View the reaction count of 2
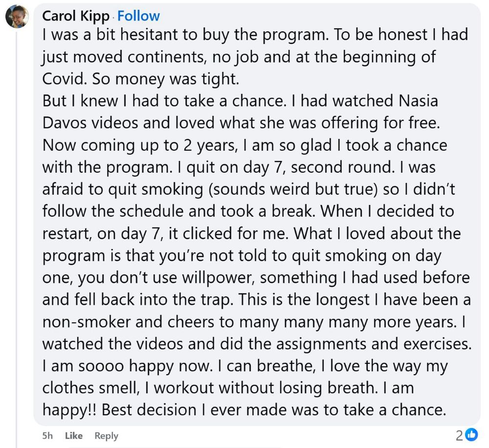The width and height of the screenshot is (489, 448). click(459, 434)
